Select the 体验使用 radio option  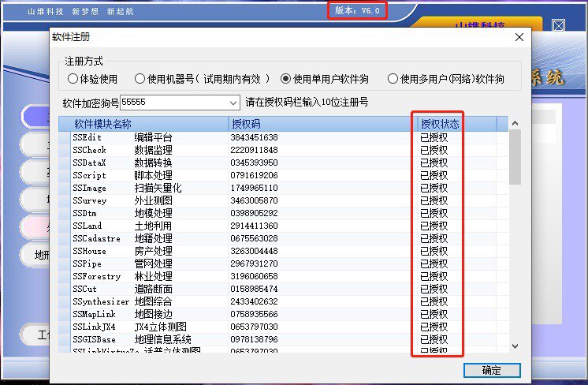[93, 79]
